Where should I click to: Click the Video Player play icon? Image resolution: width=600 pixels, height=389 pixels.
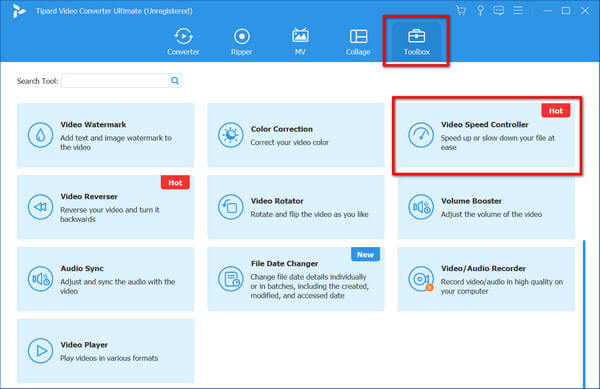(x=40, y=351)
